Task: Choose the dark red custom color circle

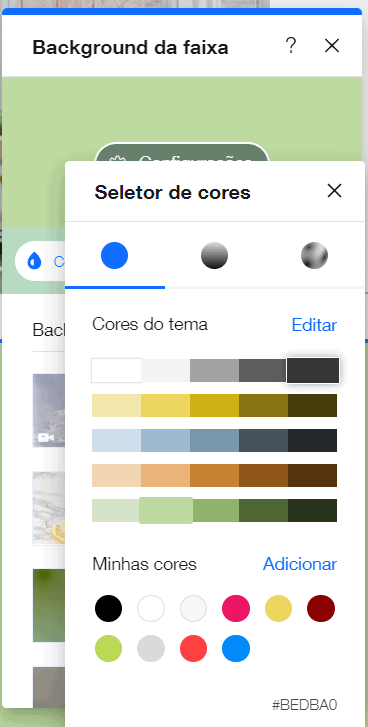Action: tap(321, 608)
